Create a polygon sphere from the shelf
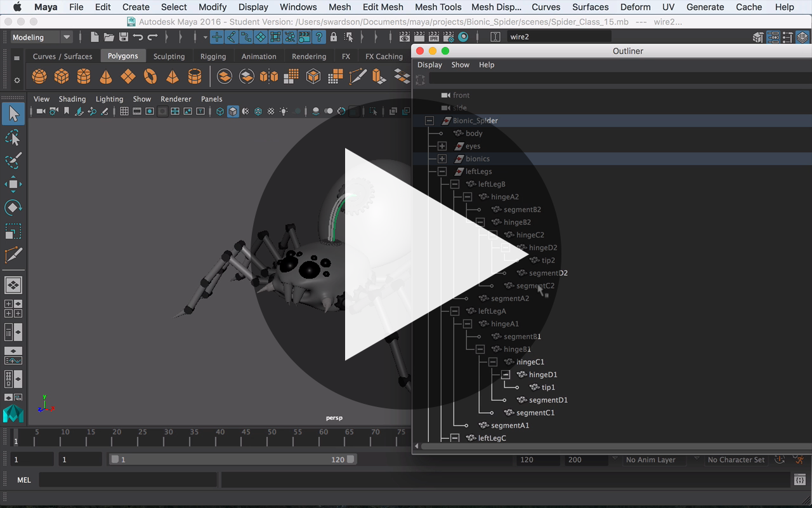The image size is (812, 508). pos(39,76)
